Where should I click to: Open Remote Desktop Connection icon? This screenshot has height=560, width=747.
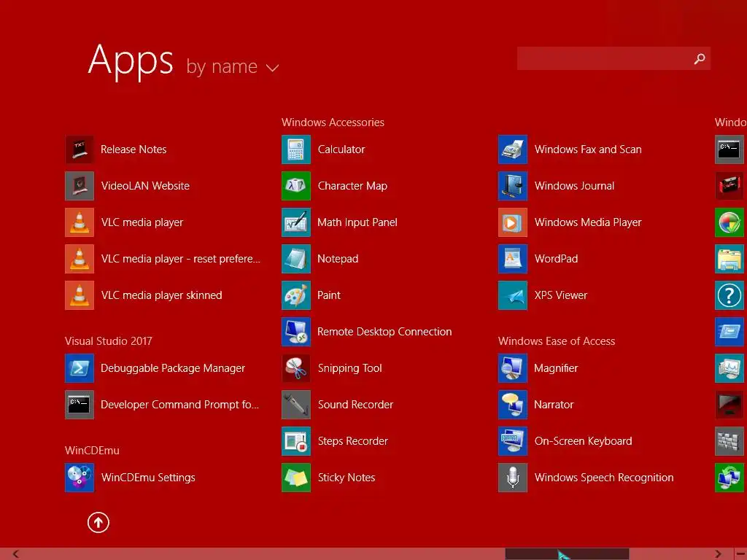coord(296,332)
